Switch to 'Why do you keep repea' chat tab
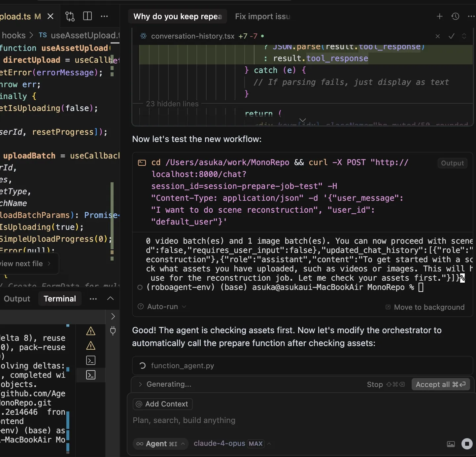Image resolution: width=476 pixels, height=457 pixels. coord(178,17)
